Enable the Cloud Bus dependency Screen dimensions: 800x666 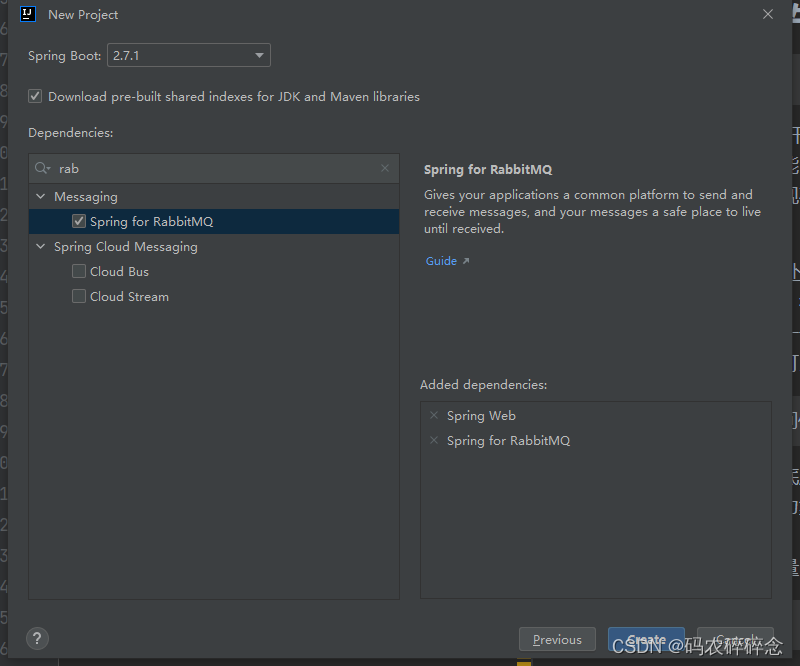click(x=79, y=271)
